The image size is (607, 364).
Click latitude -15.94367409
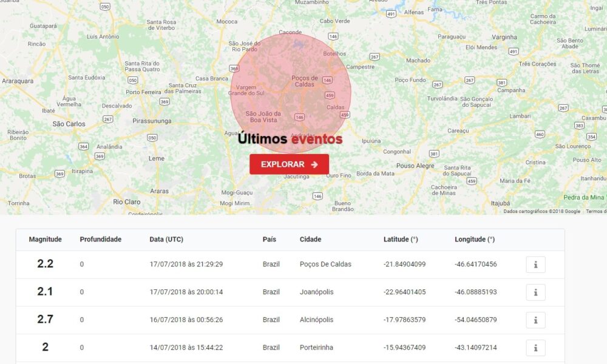tap(404, 348)
